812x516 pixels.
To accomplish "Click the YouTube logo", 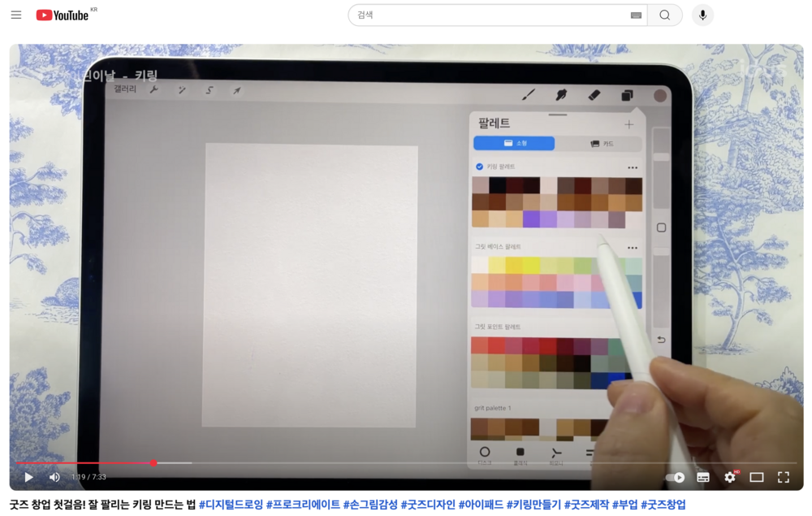I will 63,15.
